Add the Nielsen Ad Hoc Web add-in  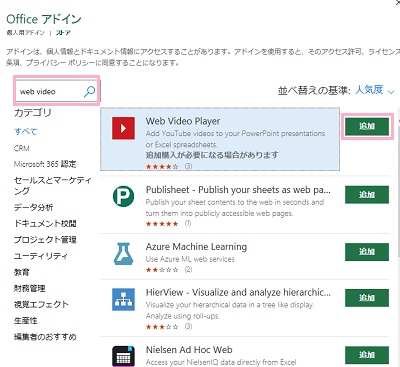coord(367,355)
